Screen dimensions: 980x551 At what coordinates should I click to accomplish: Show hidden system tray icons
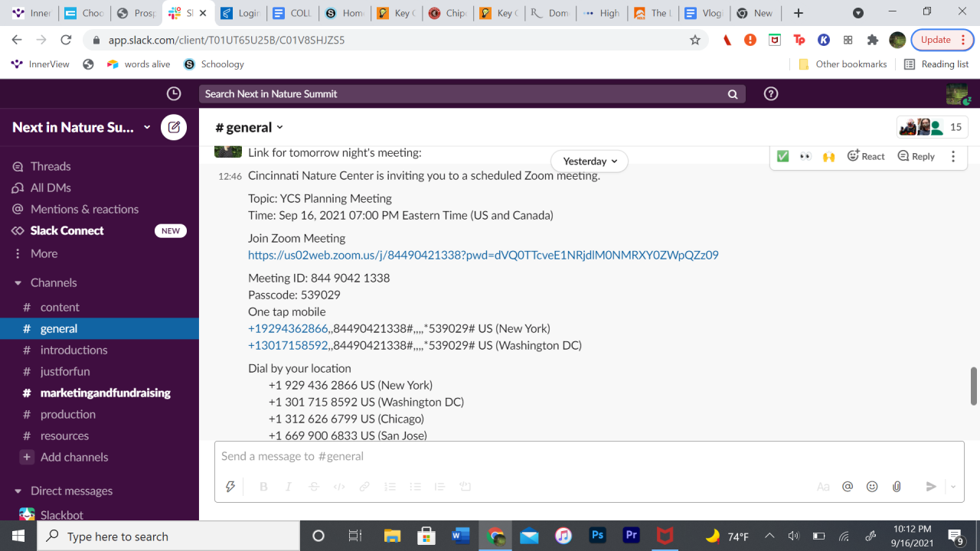click(769, 536)
